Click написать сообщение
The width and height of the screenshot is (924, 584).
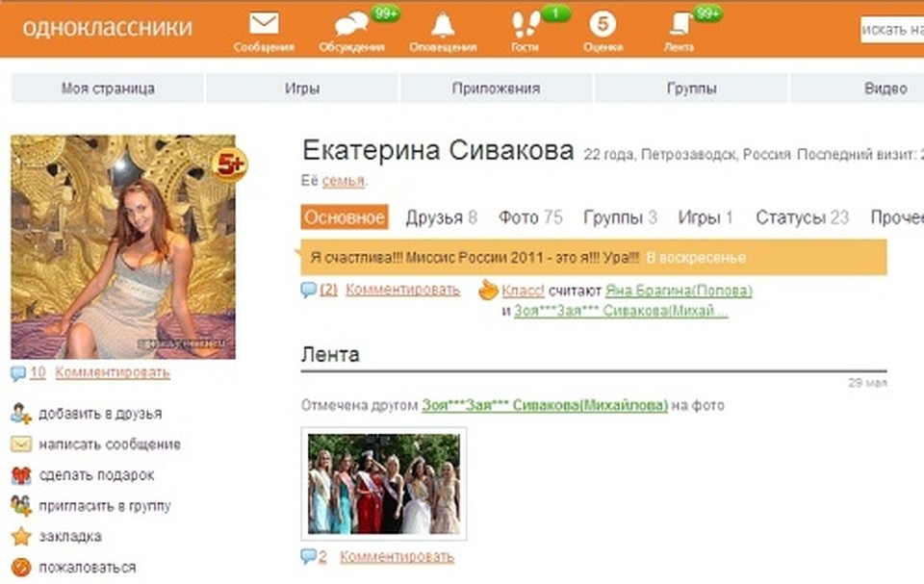(x=110, y=444)
